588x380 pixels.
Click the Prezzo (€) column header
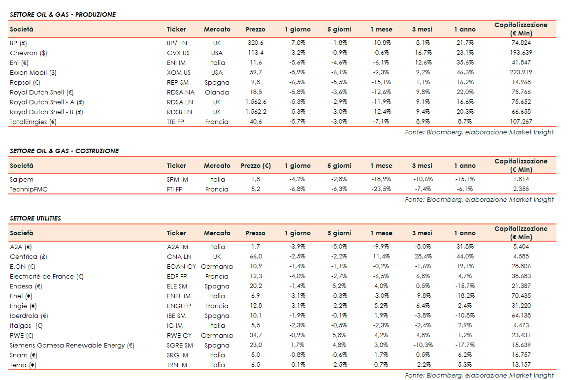256,166
